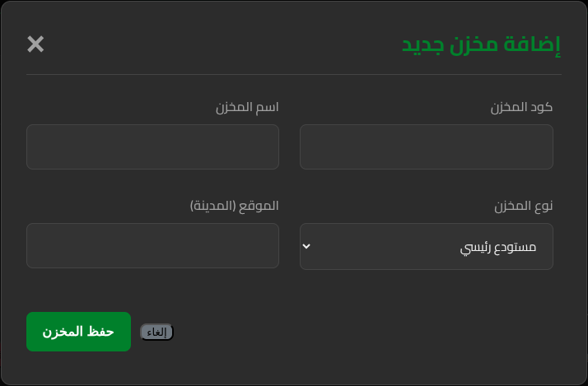The width and height of the screenshot is (588, 386).
Task: Select the الموقع (المدينة) input field
Action: click(152, 245)
